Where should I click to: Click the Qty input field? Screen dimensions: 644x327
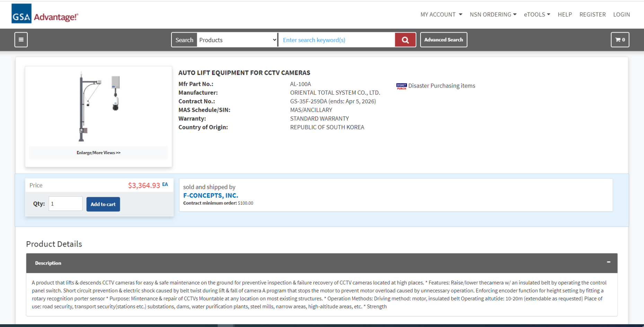coord(65,204)
